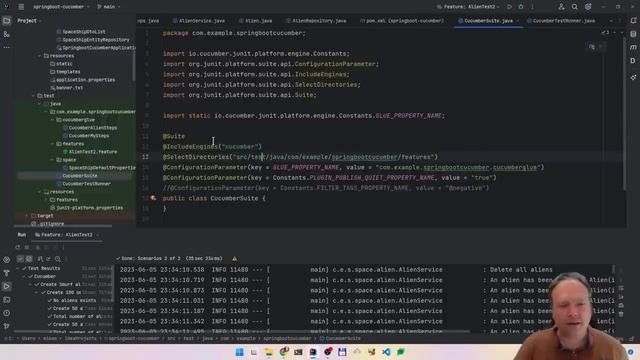Collapse the cucumberglue package
This screenshot has width=640, height=360.
(53, 120)
